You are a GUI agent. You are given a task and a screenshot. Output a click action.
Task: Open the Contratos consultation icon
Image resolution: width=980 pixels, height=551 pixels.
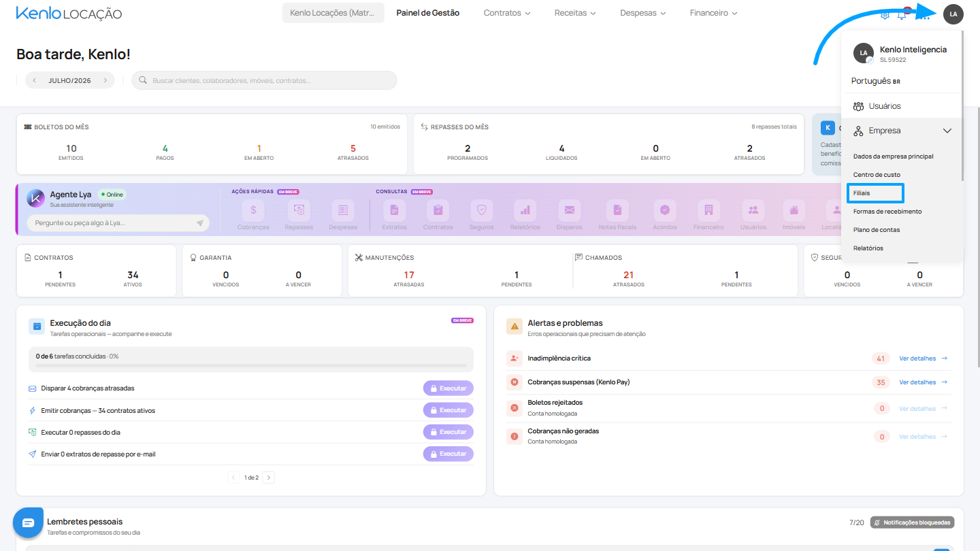438,210
